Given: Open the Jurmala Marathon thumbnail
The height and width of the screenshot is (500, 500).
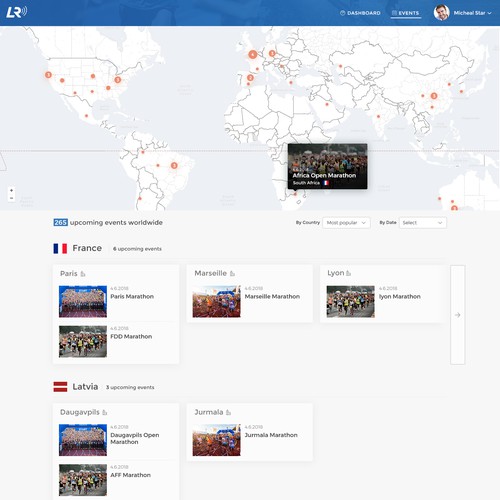Looking at the screenshot, I should coord(216,440).
